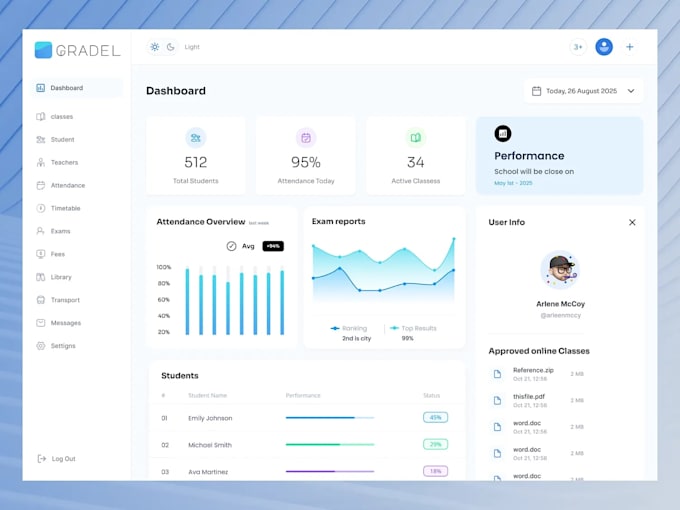Toggle the Avg check circle
Viewport: 680px width, 510px height.
coord(231,246)
